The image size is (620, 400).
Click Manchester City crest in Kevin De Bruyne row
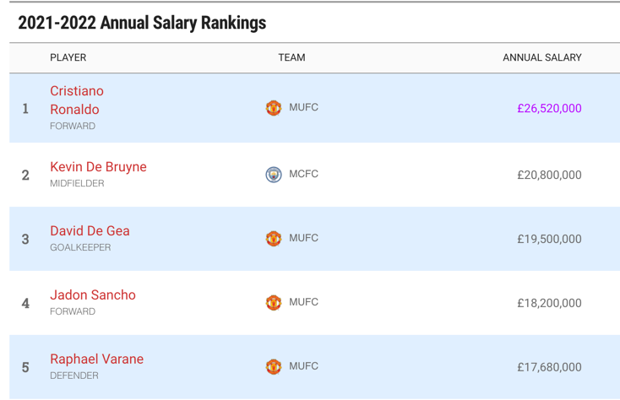point(273,175)
